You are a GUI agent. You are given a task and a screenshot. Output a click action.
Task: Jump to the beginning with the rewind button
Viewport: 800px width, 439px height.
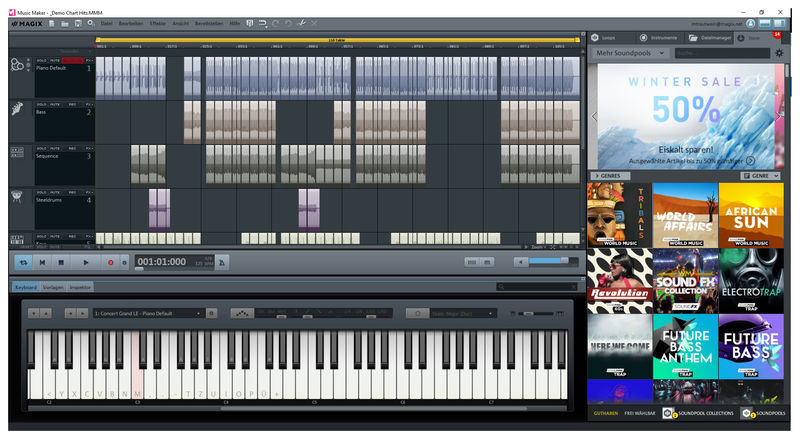42,262
